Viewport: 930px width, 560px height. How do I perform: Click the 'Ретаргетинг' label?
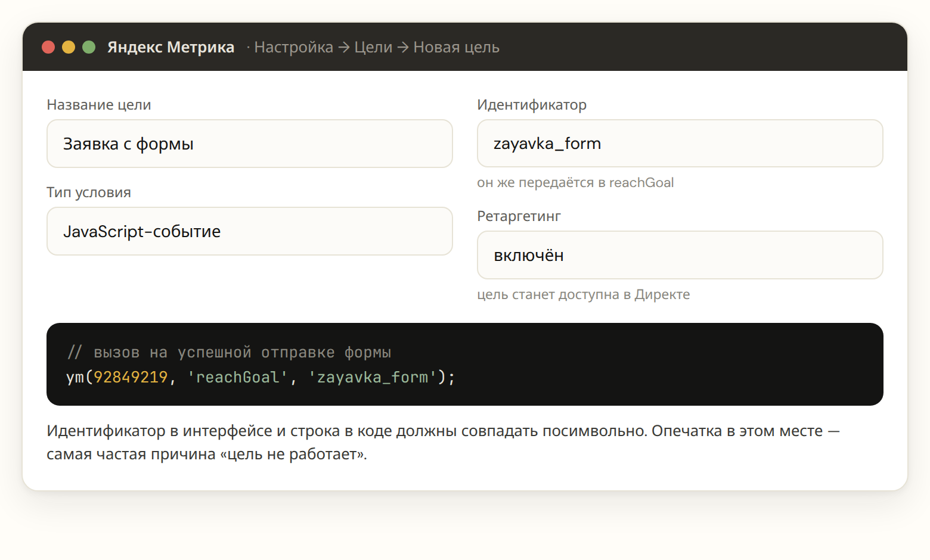(x=519, y=216)
